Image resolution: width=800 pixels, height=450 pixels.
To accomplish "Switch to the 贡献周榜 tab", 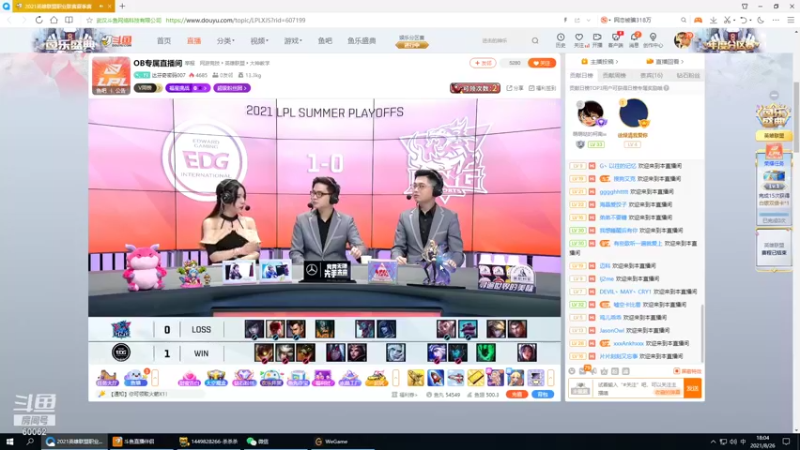I will tap(614, 76).
